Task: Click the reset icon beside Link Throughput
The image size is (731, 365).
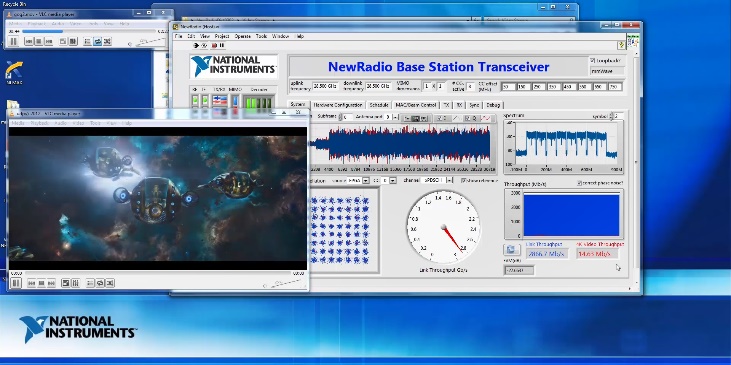Action: pos(511,249)
